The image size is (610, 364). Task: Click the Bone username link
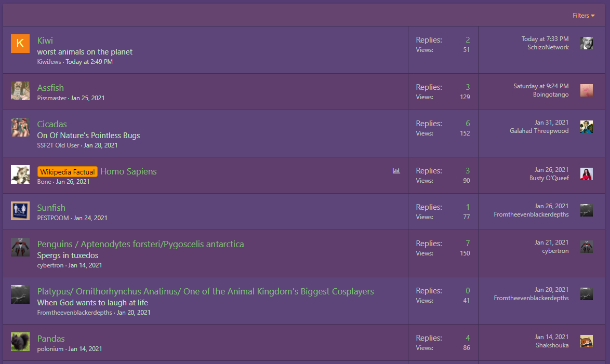(44, 182)
